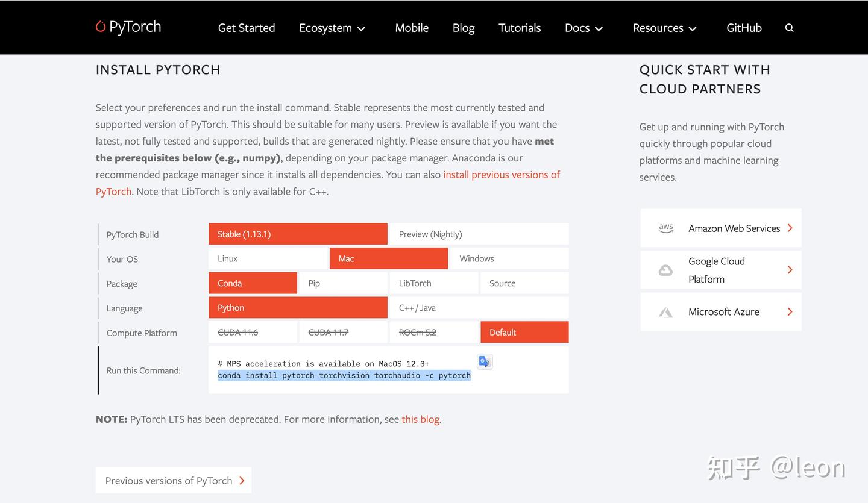Click arrow next to Microsoft Azure
The width and height of the screenshot is (868, 503).
point(790,312)
